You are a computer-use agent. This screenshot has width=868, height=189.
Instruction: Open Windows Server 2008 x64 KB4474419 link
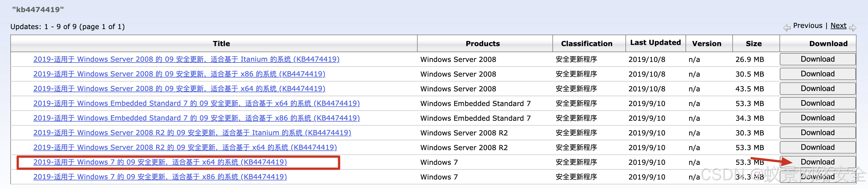point(179,89)
